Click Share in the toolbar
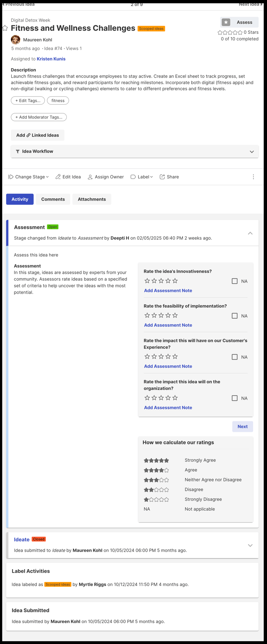Screen dimensions: 267x644 pos(169,177)
